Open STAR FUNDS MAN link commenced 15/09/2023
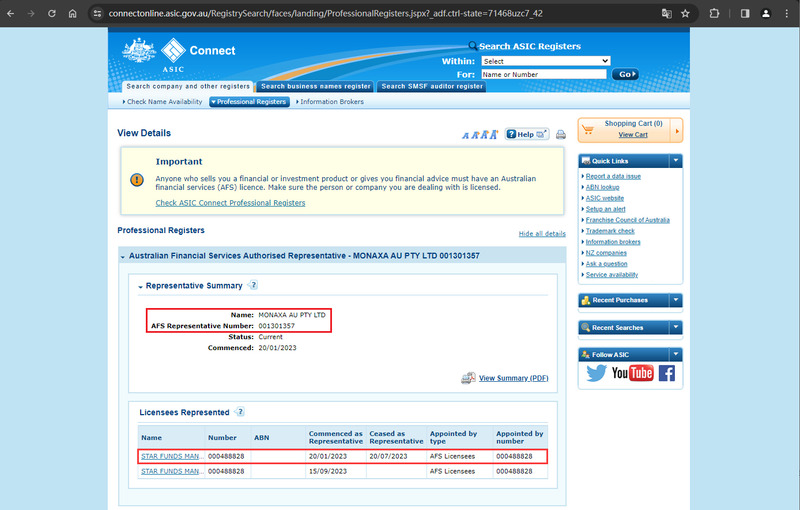Image resolution: width=800 pixels, height=510 pixels. (x=170, y=471)
